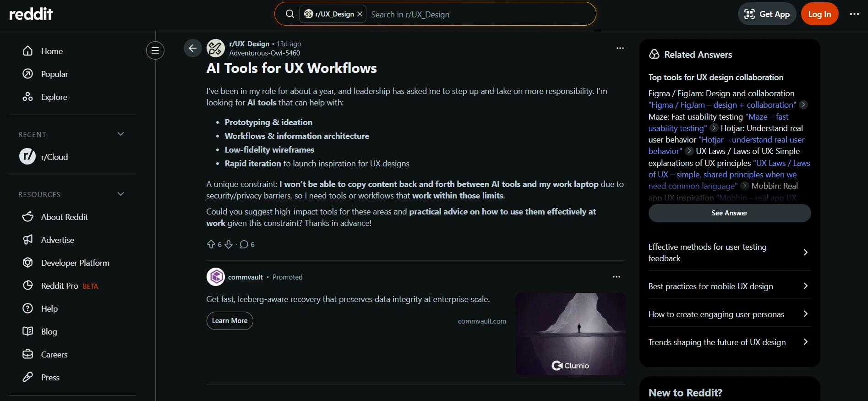This screenshot has width=868, height=401.
Task: Collapse the sidebar with the hamburger toggle
Action: click(155, 50)
